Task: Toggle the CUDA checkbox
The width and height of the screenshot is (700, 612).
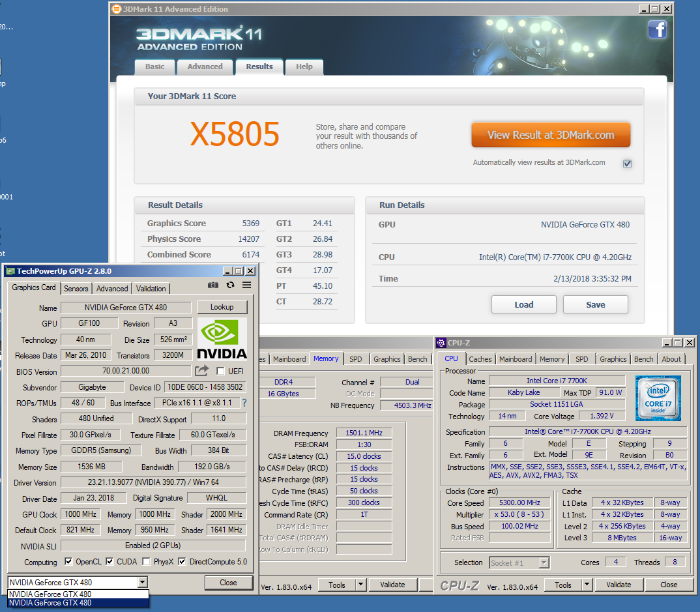Action: point(109,562)
